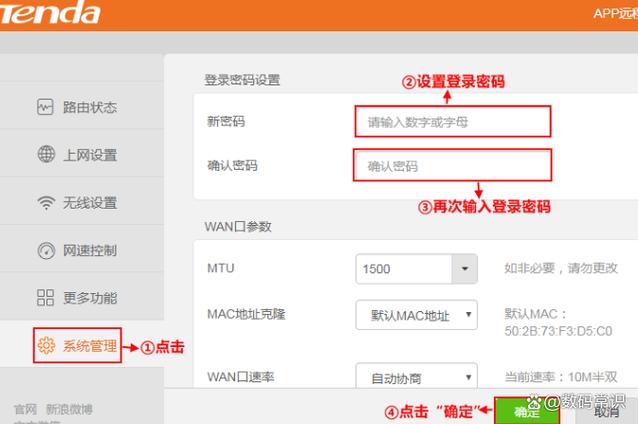Open the 网速控制 menu item
Image resolution: width=638 pixels, height=424 pixels.
point(81,250)
